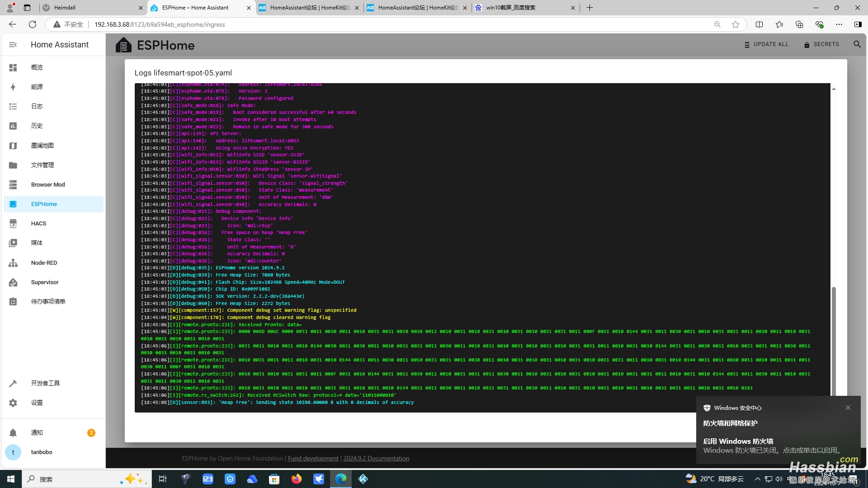Open the 通知 notifications bell
868x488 pixels.
(13, 433)
